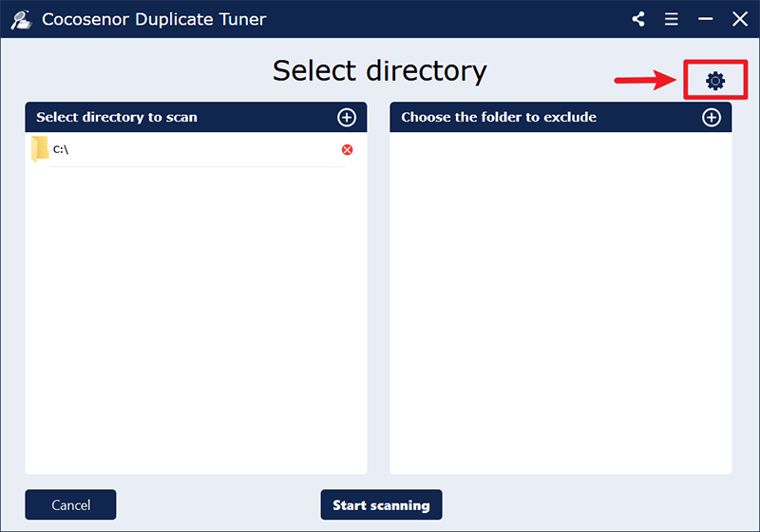
Task: Click the share icon in title bar
Action: [x=638, y=19]
